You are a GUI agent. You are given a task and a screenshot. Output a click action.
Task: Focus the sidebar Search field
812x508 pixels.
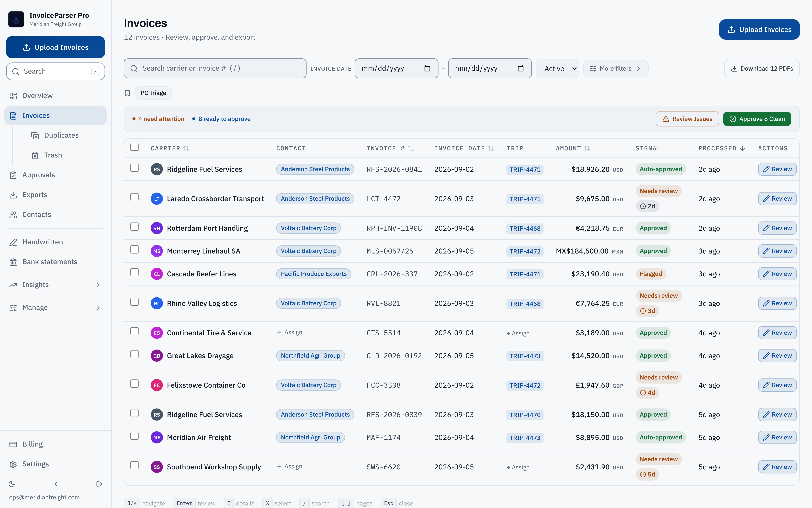[x=55, y=72]
